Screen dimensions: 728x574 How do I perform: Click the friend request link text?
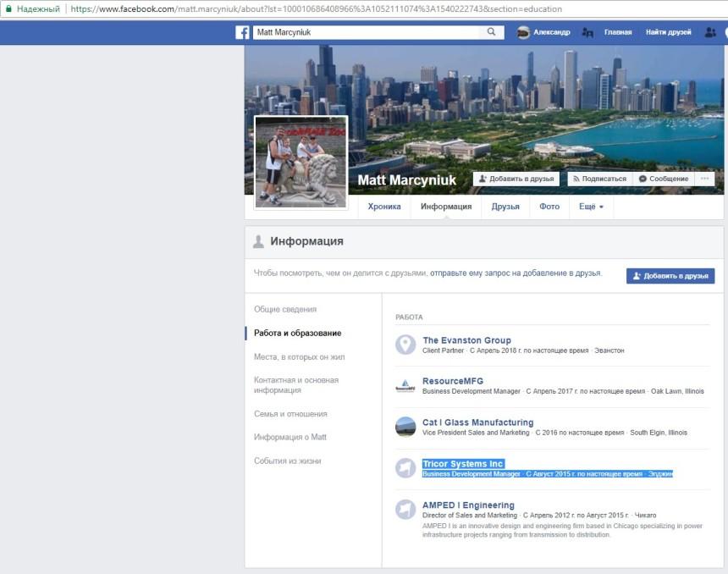[x=516, y=273]
